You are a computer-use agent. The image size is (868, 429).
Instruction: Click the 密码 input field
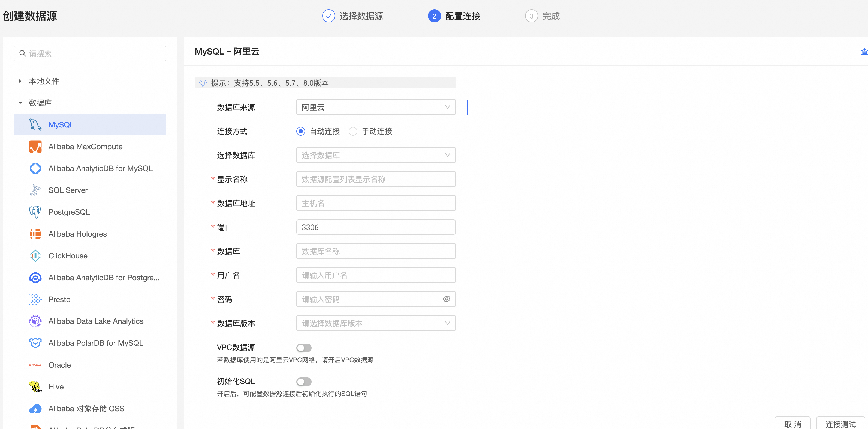(376, 299)
